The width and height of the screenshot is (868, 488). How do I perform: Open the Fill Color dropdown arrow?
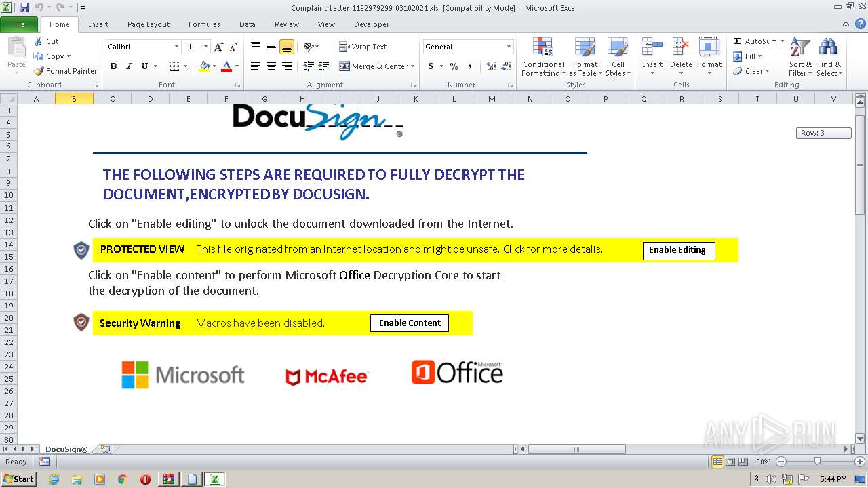pos(214,66)
